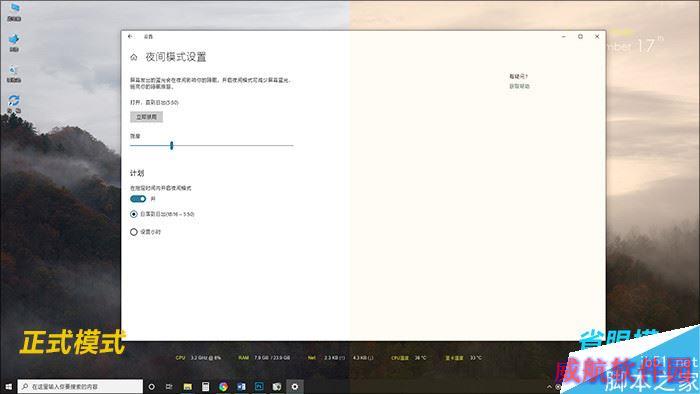Click the 夜间模式设置 page title
This screenshot has height=394, width=700.
coord(176,57)
